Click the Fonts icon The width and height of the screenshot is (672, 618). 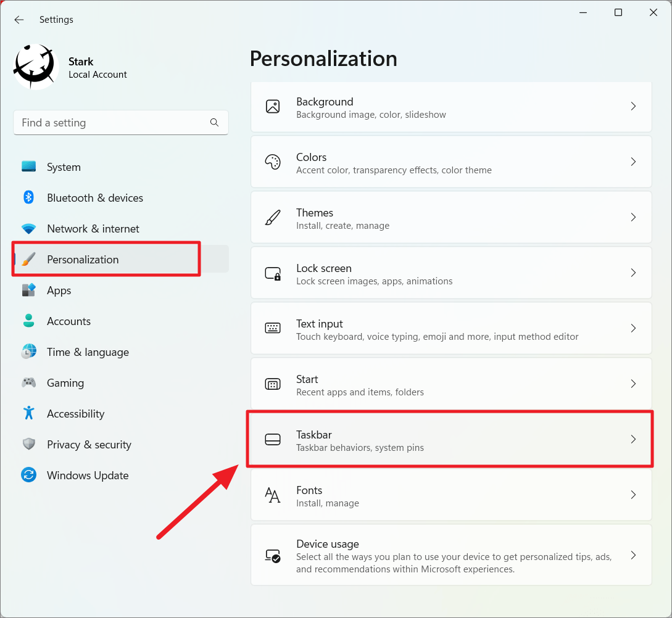click(273, 495)
